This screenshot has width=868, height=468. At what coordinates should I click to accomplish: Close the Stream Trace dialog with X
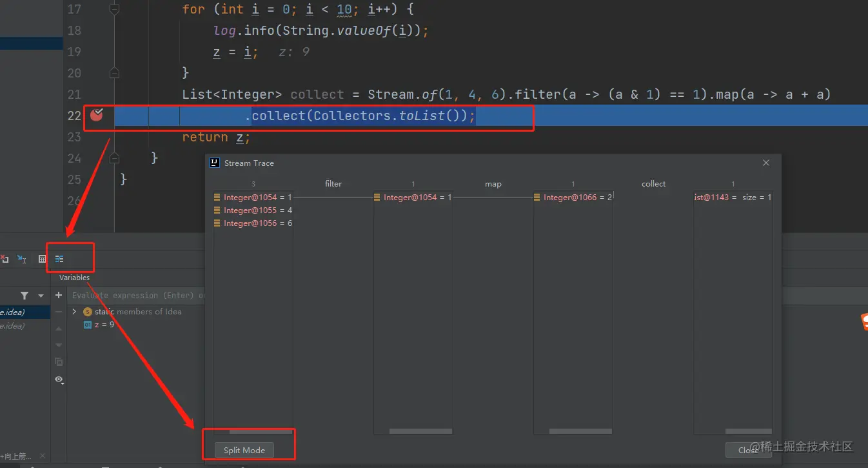click(x=766, y=163)
